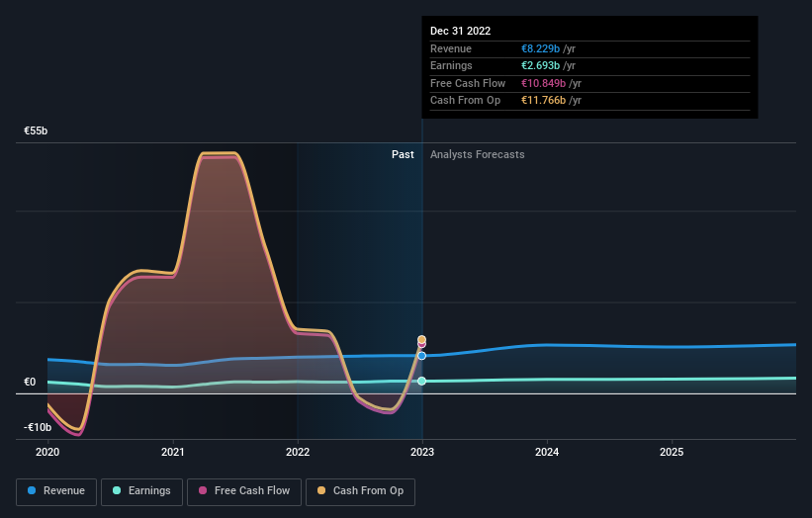Click the Earnings row label in tooltip
Viewport: 812px width, 518px height.
point(451,65)
